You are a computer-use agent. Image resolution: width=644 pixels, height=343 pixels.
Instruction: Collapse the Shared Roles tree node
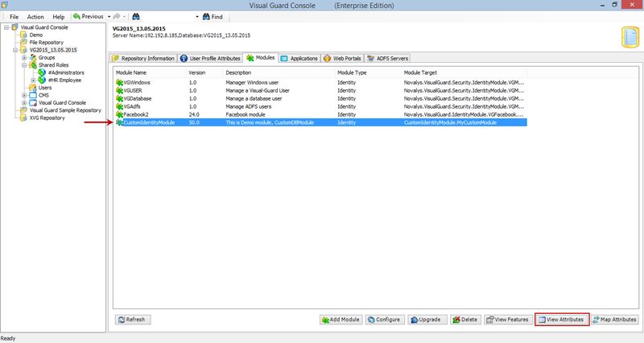pyautogui.click(x=24, y=65)
